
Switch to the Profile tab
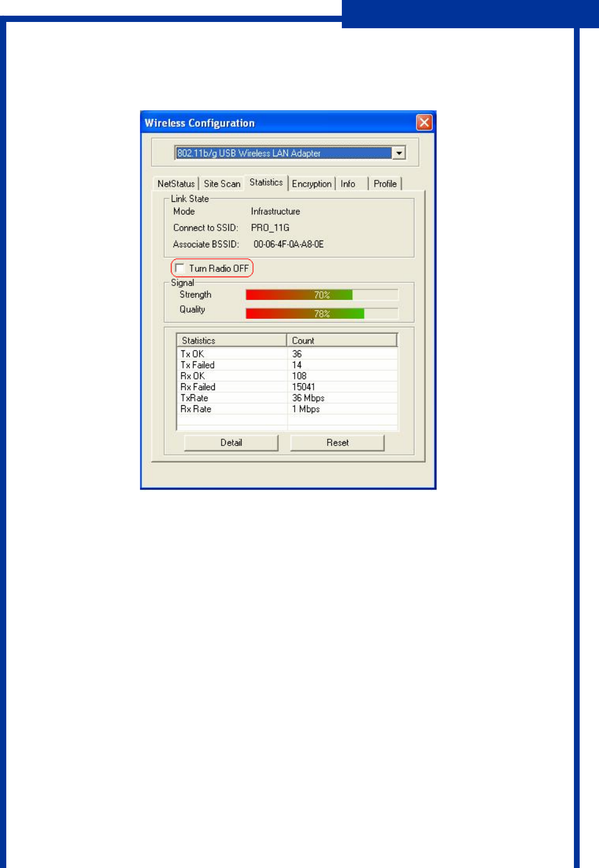click(385, 184)
